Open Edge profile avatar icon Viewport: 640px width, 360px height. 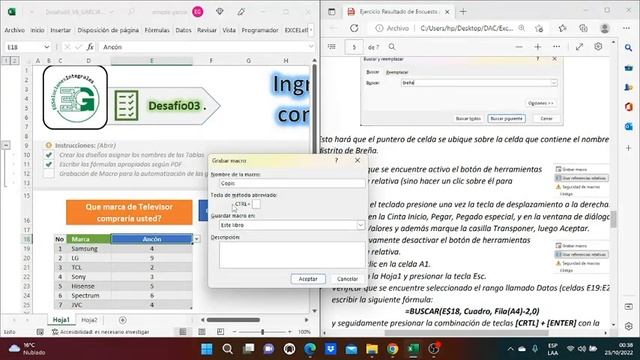(604, 28)
